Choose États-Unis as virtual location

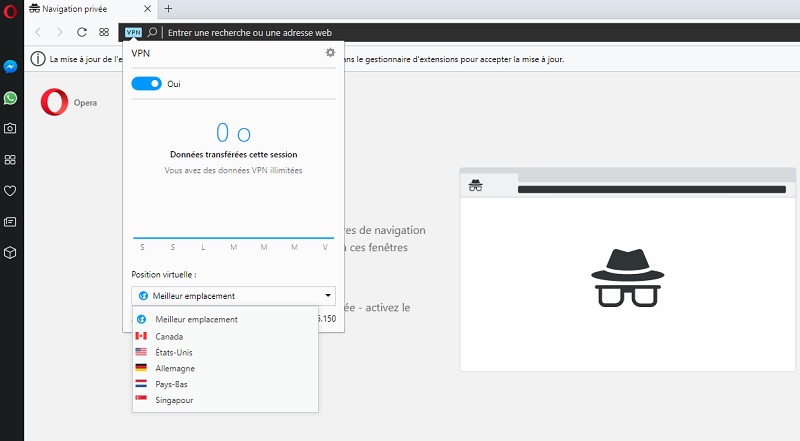tap(225, 352)
